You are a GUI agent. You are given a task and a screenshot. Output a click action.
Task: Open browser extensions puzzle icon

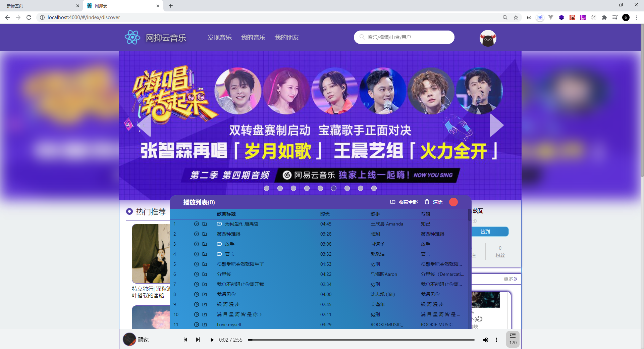pyautogui.click(x=604, y=17)
